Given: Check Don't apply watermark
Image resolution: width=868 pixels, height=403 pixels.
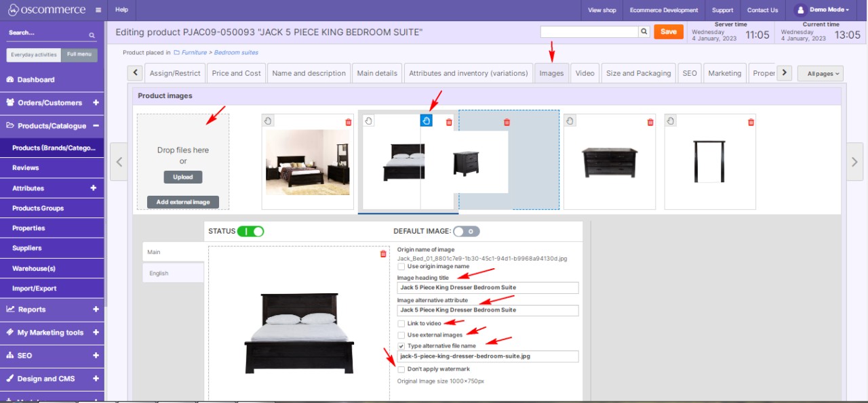Looking at the screenshot, I should pyautogui.click(x=401, y=369).
